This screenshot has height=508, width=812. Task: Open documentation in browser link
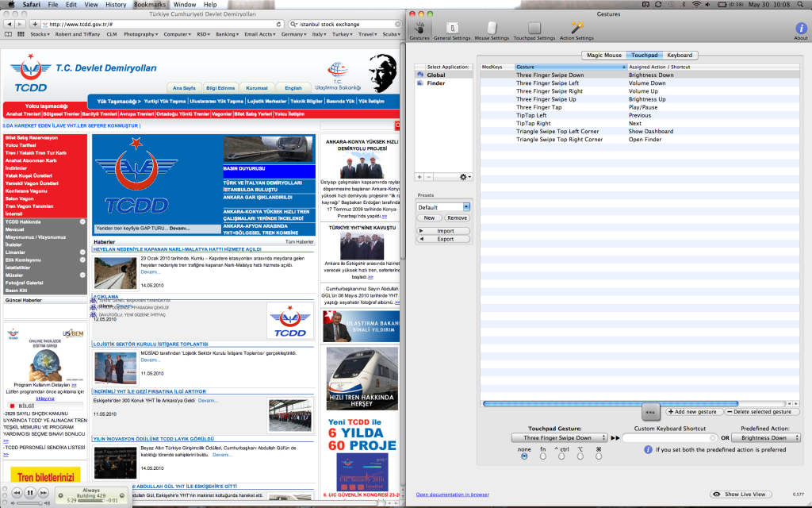click(452, 495)
